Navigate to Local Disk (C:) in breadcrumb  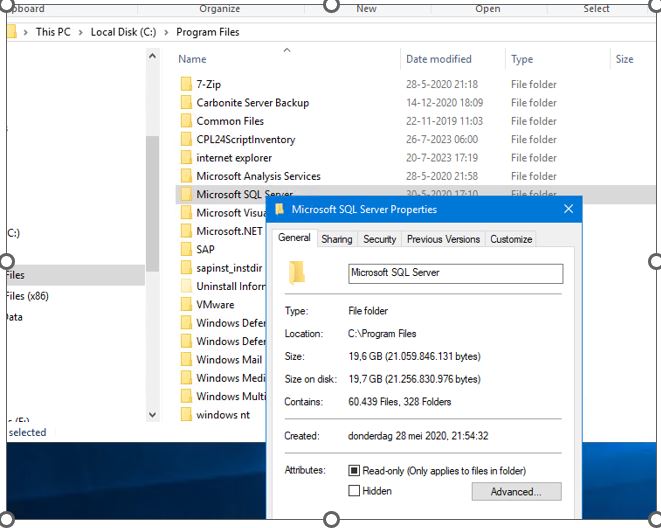[123, 32]
